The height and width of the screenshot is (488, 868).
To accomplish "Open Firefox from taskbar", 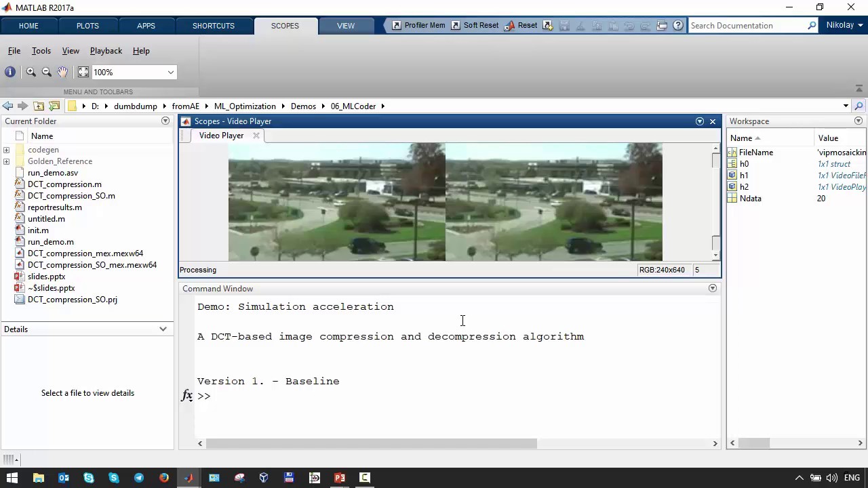I will click(x=163, y=478).
